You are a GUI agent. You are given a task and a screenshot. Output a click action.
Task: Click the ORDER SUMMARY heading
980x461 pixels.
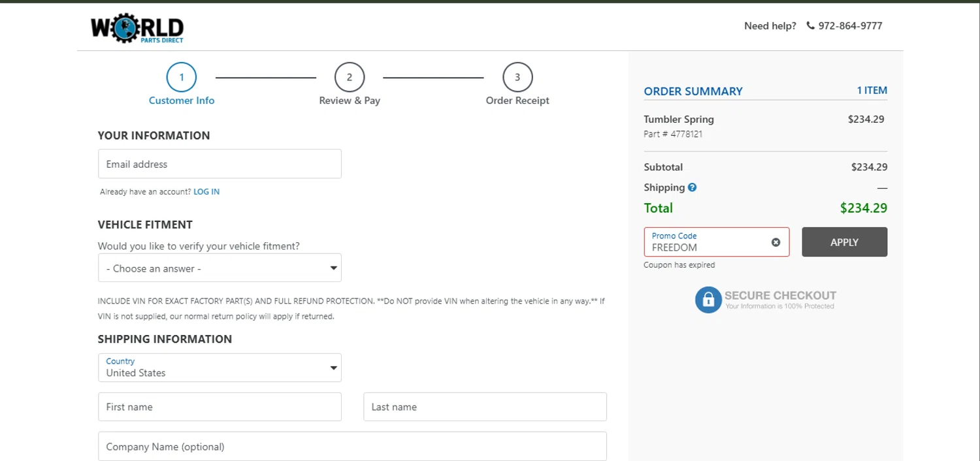[693, 91]
